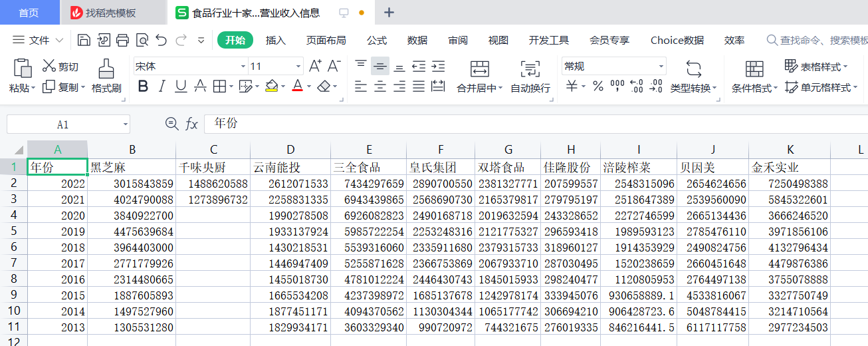This screenshot has height=346, width=868.
Task: Expand the 单元格样式 dropdown
Action: 855,88
